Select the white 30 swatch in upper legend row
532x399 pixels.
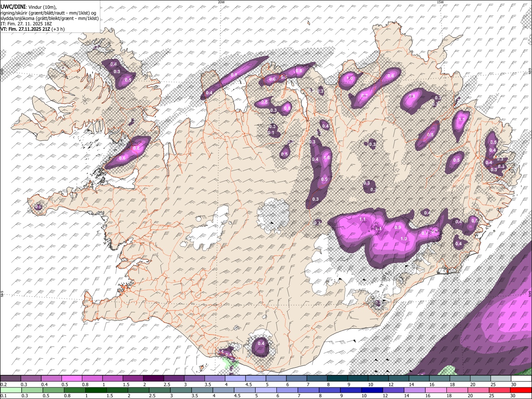[x=520, y=378]
